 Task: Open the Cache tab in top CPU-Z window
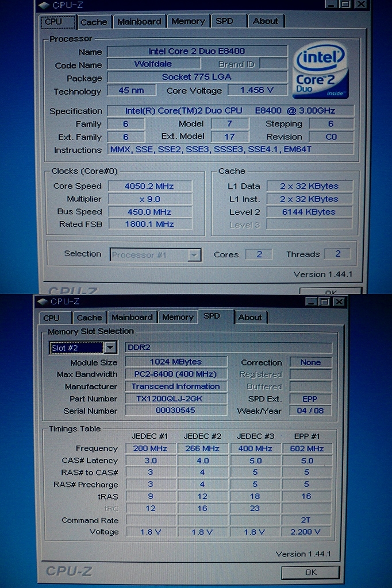coord(94,22)
